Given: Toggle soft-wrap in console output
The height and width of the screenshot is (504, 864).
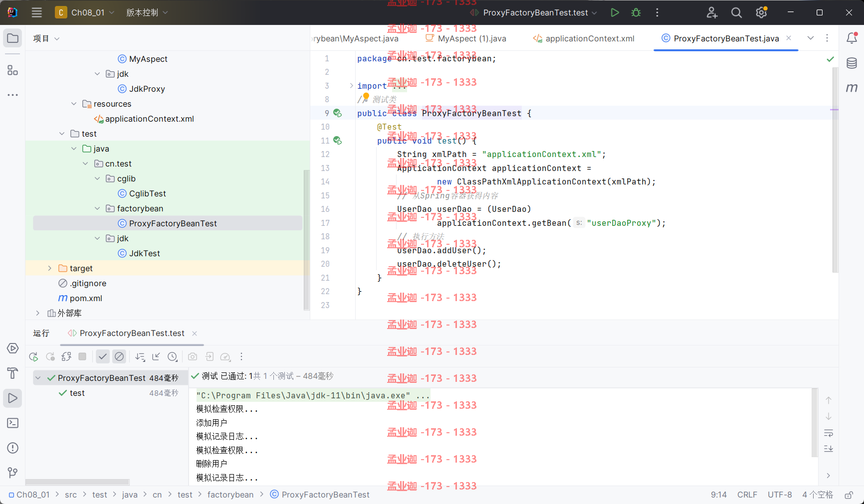Looking at the screenshot, I should point(828,433).
